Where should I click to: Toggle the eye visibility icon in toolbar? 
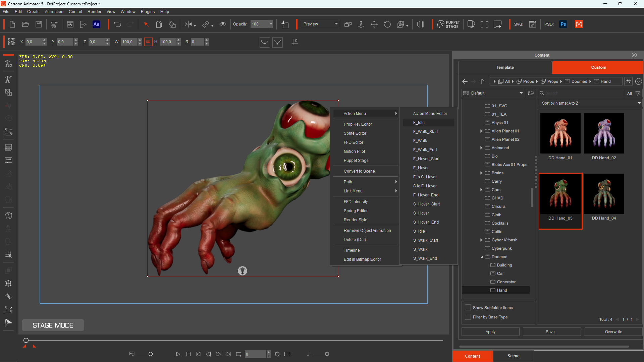pos(222,24)
